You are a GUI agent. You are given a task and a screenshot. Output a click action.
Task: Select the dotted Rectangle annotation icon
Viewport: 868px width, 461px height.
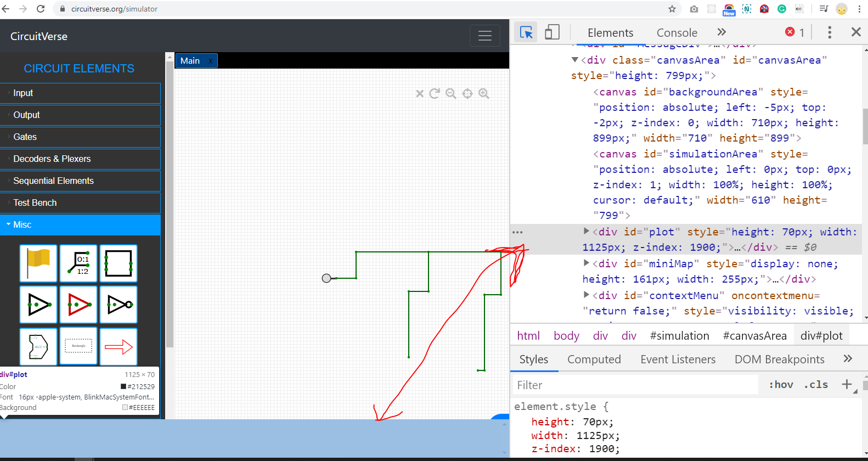[x=78, y=346]
